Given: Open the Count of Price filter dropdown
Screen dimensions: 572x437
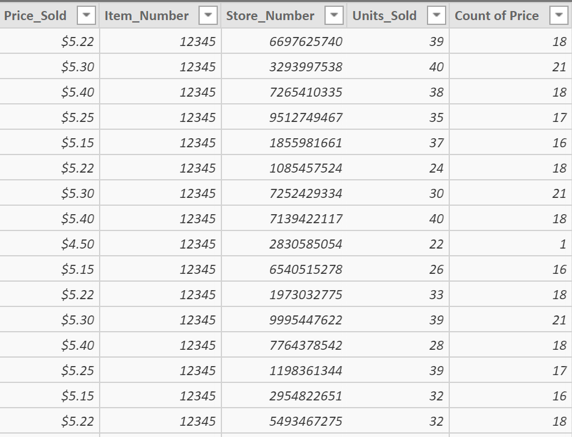Looking at the screenshot, I should click(559, 15).
